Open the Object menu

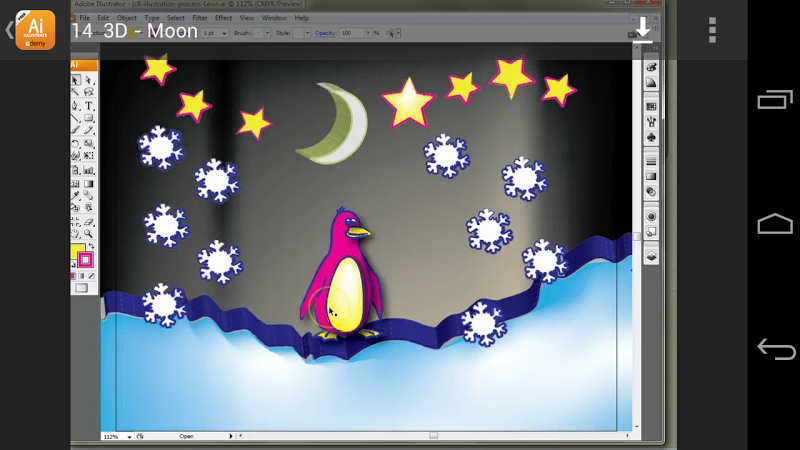coord(127,18)
